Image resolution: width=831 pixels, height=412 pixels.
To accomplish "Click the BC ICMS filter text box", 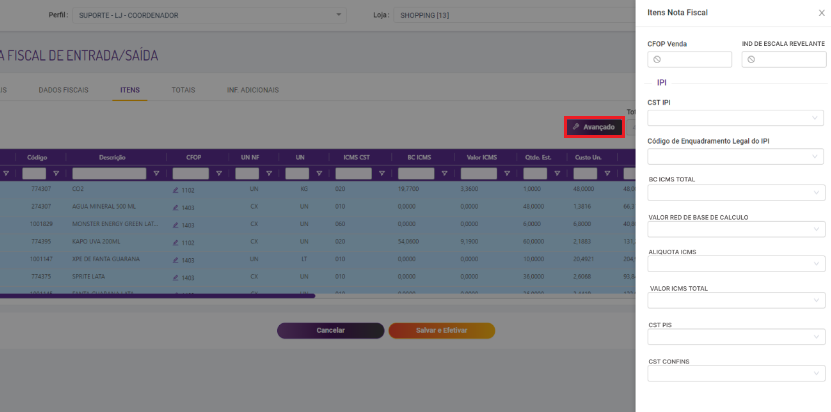I will 416,173.
